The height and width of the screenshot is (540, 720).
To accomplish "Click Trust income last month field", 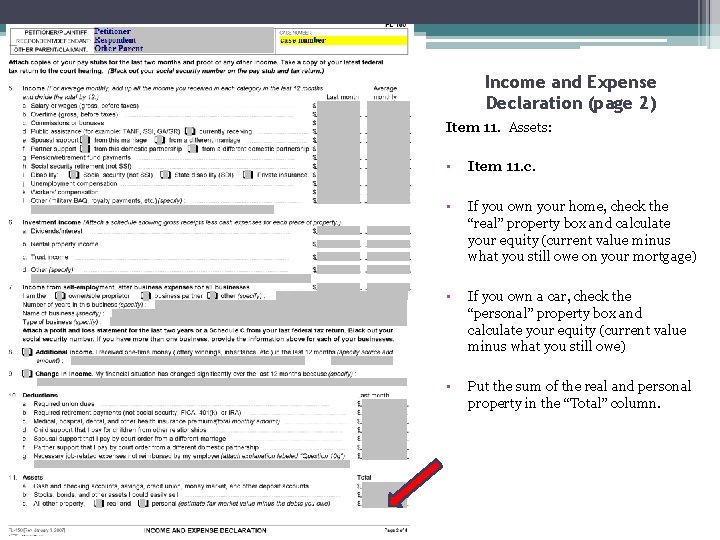I will coord(338,257).
